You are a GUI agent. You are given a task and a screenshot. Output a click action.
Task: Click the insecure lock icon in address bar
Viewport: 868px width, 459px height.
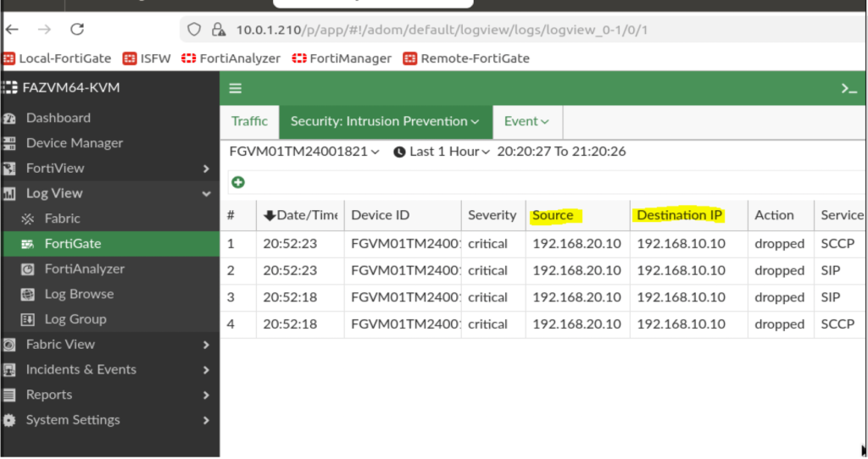219,30
